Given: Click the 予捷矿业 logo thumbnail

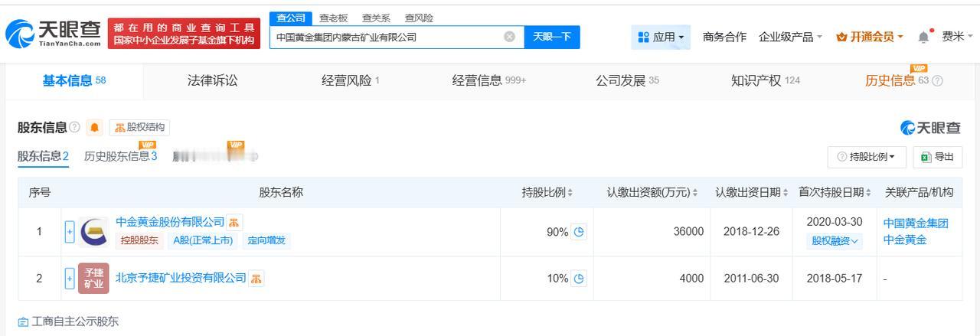Looking at the screenshot, I should (93, 279).
